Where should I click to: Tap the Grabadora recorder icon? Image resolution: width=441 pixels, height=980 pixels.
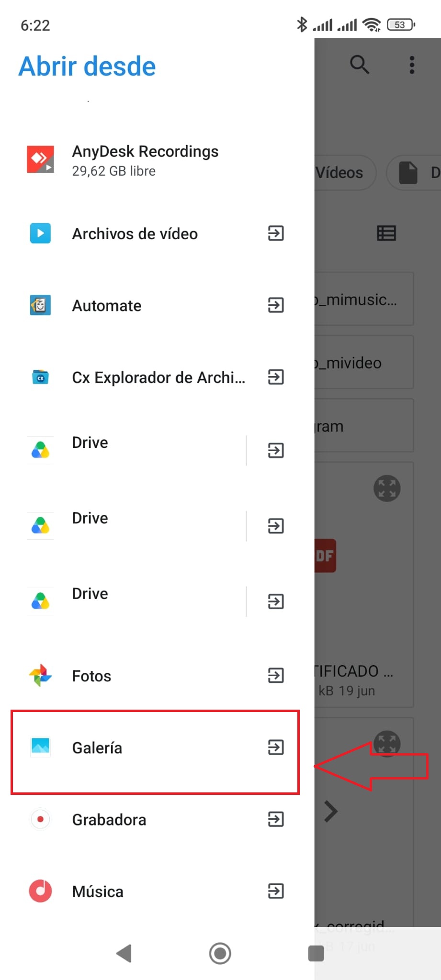(40, 819)
